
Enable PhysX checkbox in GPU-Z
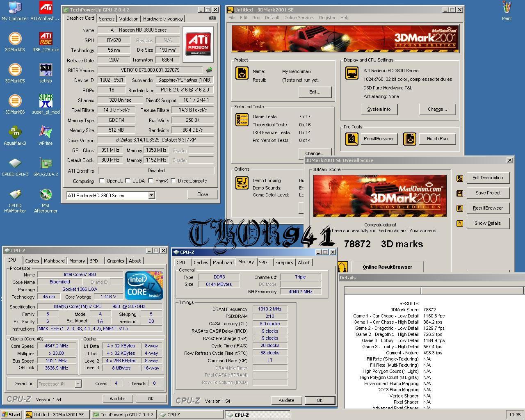(151, 181)
